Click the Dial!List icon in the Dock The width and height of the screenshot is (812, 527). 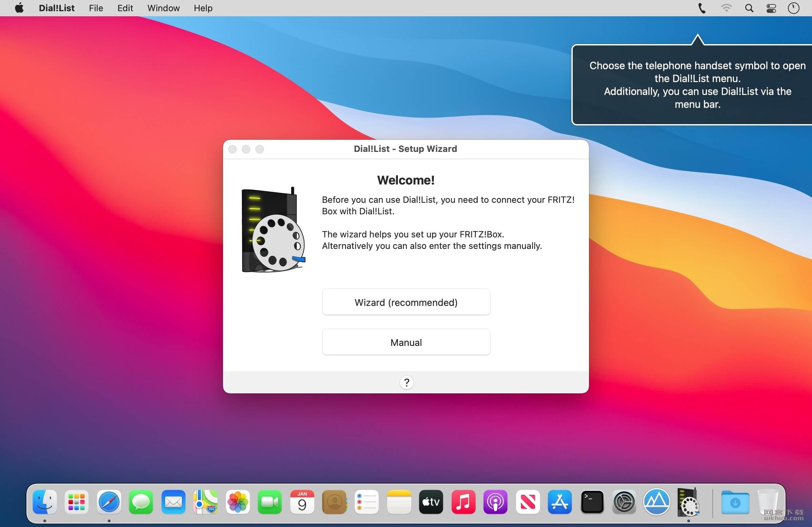pos(688,502)
